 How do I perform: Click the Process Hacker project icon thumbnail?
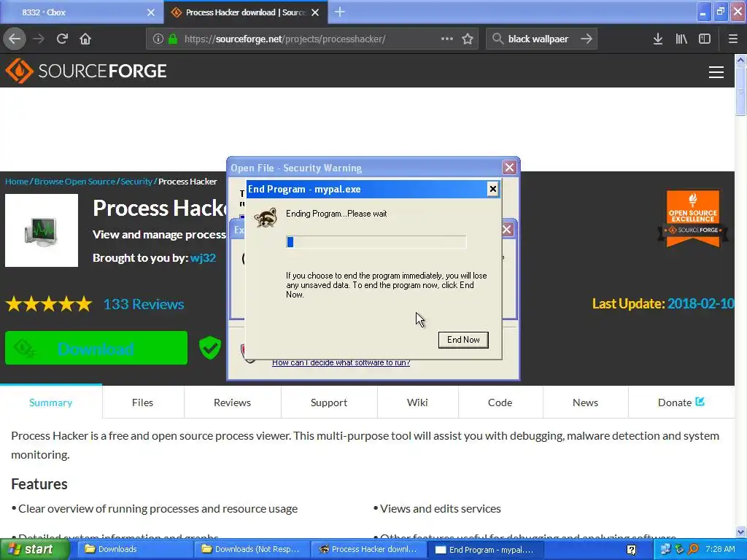tap(42, 230)
